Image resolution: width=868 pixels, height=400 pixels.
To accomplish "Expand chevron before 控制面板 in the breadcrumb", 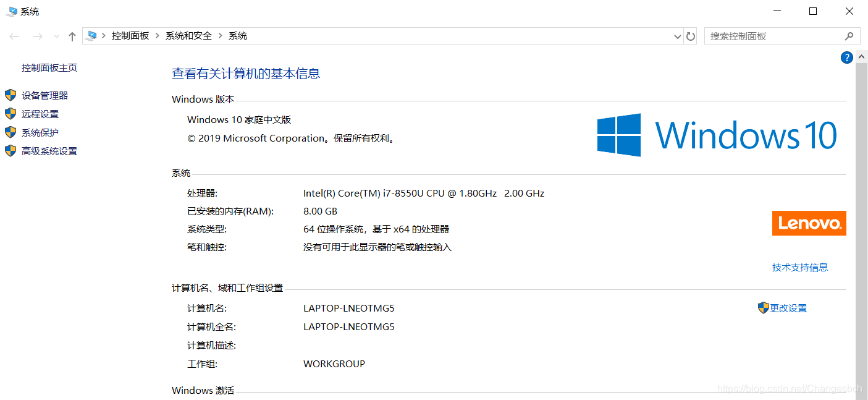I will 104,36.
